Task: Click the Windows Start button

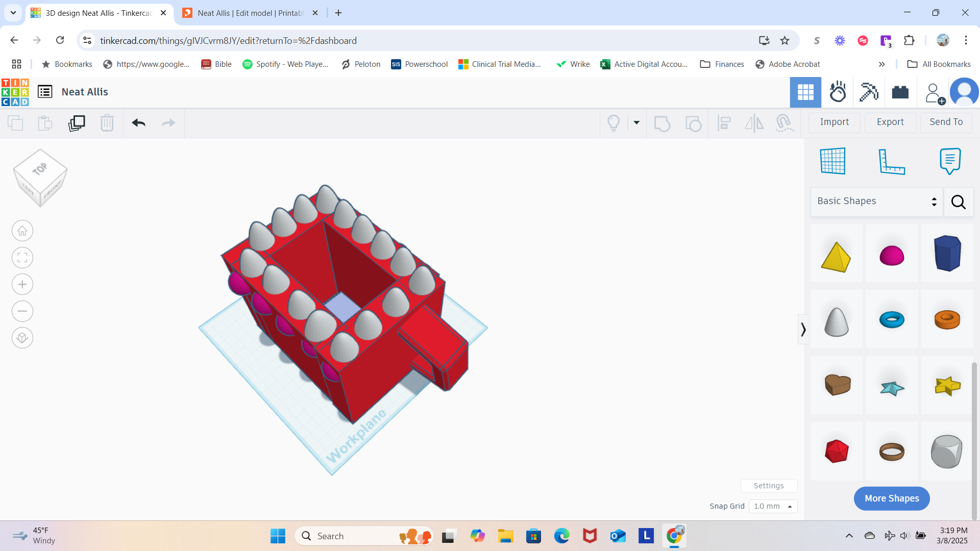Action: click(278, 536)
